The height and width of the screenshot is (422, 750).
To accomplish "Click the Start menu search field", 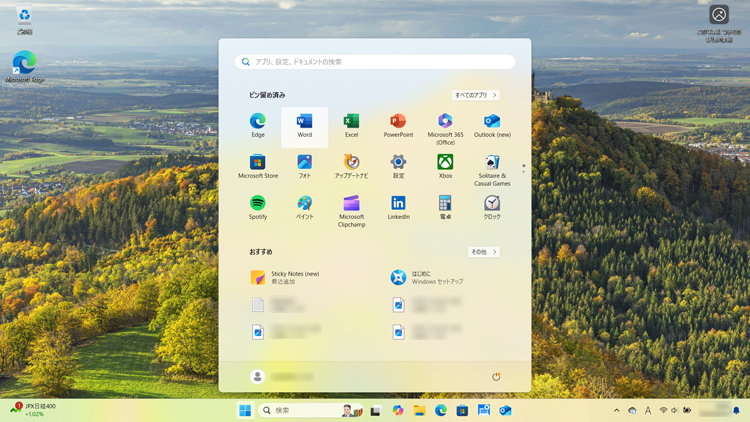I will 375,62.
